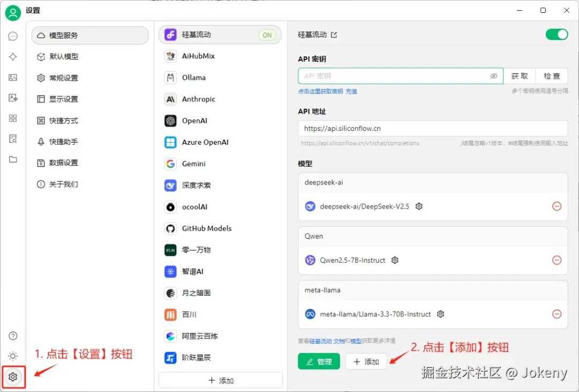Screen dimensions: 579x392
Task: Open settings for DeepSeek-V2.5 model gear
Action: 419,206
